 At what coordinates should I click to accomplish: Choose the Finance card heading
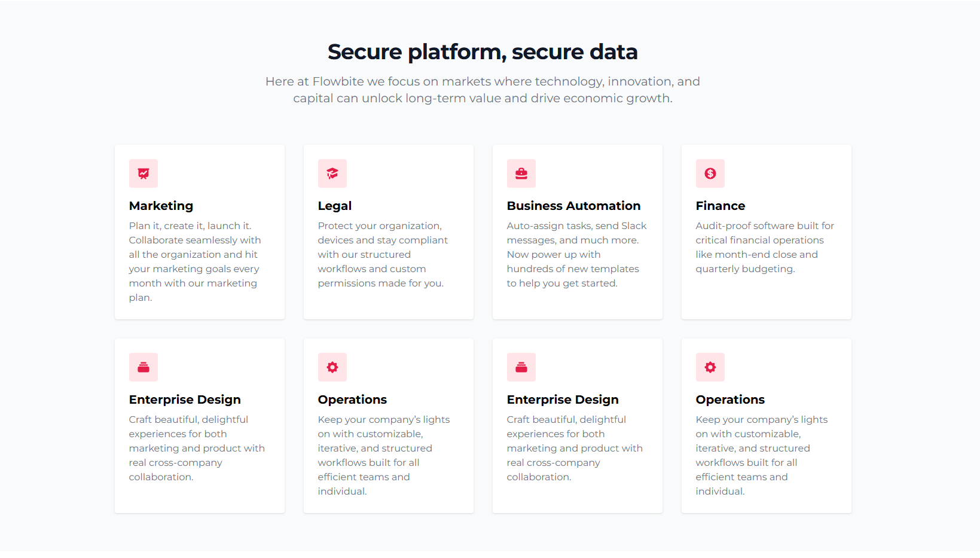[x=721, y=206]
